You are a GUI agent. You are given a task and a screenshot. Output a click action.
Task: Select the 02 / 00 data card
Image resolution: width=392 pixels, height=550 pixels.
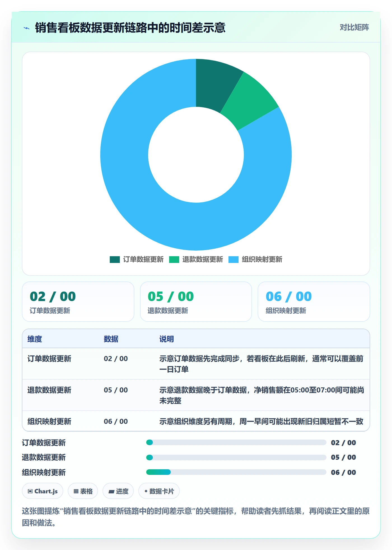(x=78, y=302)
